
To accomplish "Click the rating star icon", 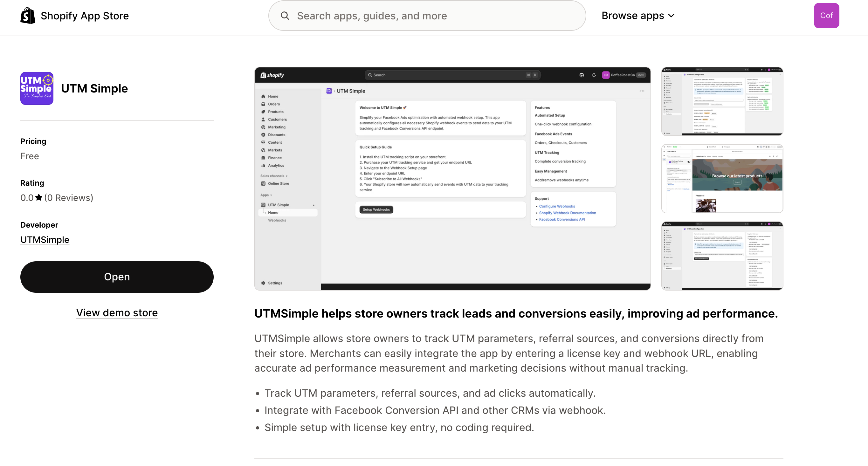I will pyautogui.click(x=39, y=197).
